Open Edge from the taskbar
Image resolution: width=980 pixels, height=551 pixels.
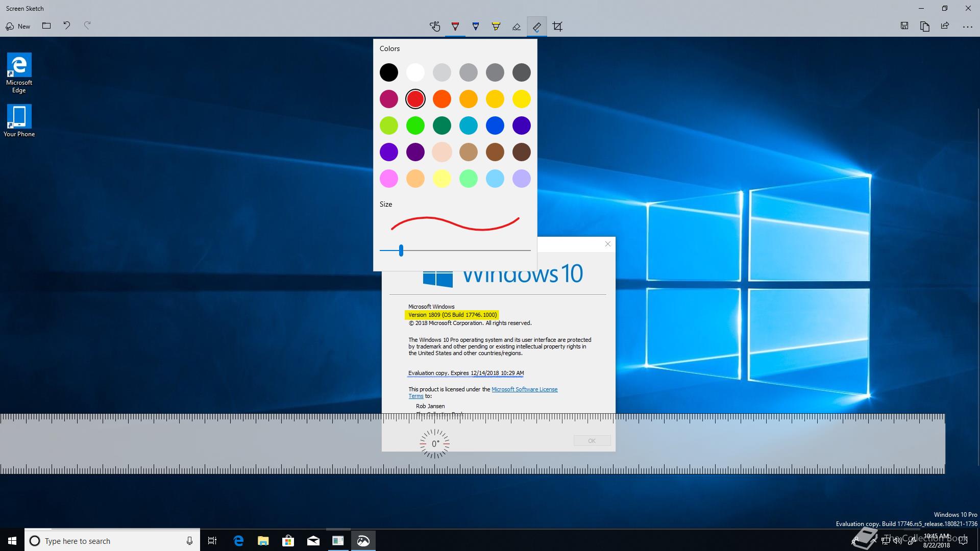click(238, 541)
